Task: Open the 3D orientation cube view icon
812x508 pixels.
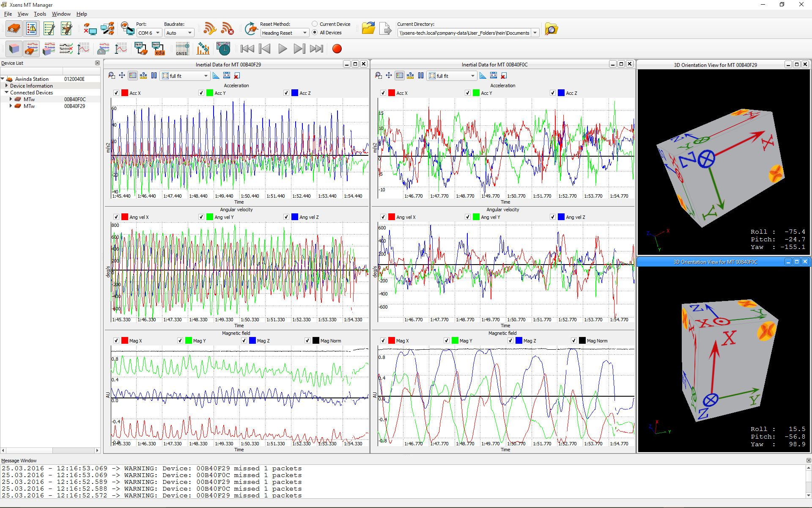Action: click(14, 49)
